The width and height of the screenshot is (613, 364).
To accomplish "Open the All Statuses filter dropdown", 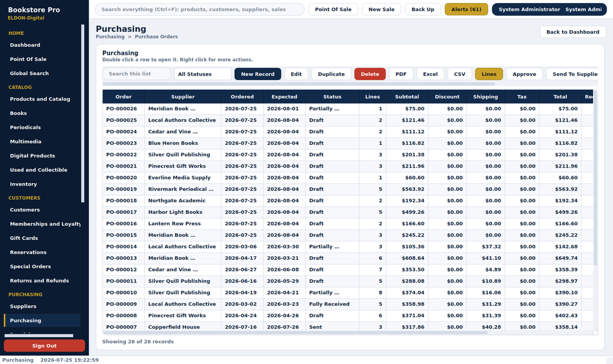I will pos(202,74).
